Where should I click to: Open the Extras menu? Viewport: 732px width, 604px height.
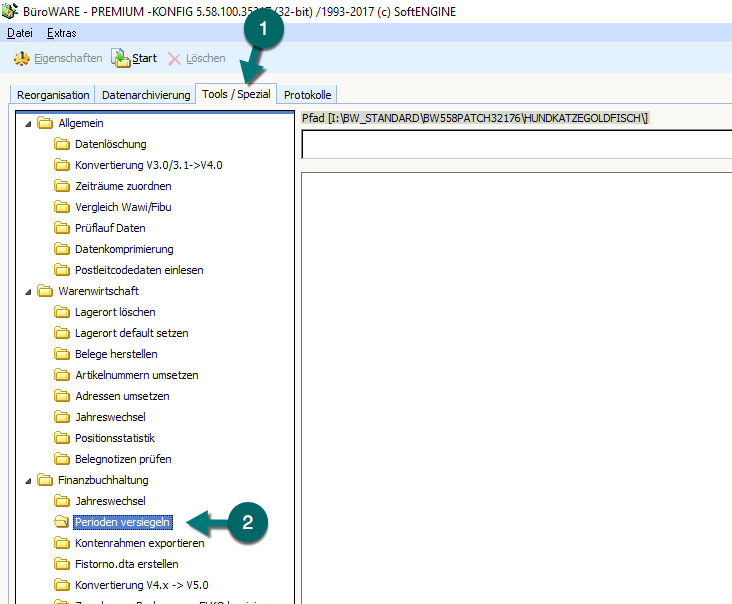[x=61, y=33]
